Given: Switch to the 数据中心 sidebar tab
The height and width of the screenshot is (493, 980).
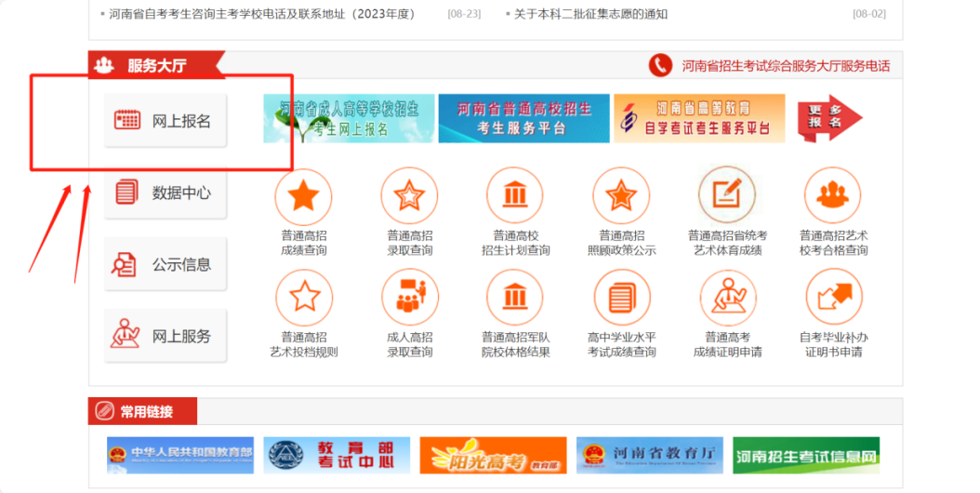Looking at the screenshot, I should pyautogui.click(x=166, y=193).
